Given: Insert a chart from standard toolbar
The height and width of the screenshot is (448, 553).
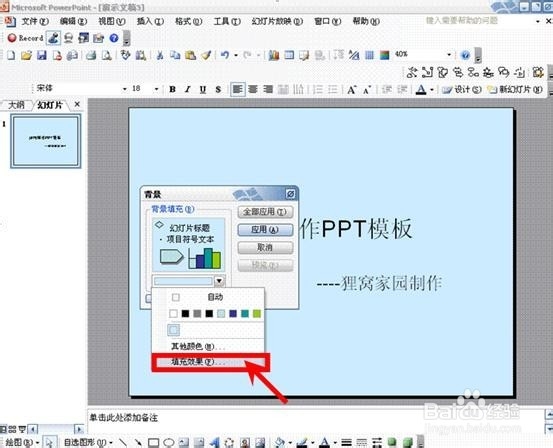Looking at the screenshot, I should 274,55.
